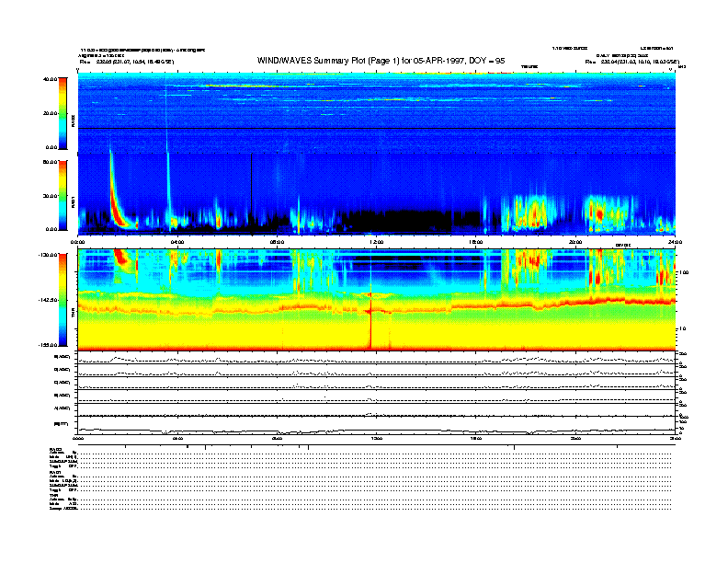Click the 04:00 time label below RAD1 panel
This screenshot has height=563, width=728.
pyautogui.click(x=177, y=242)
